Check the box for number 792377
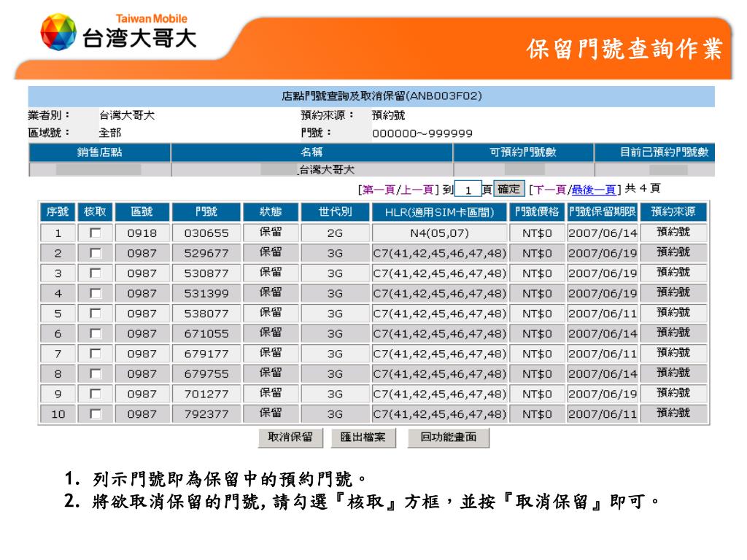This screenshot has width=747, height=560. [x=96, y=414]
